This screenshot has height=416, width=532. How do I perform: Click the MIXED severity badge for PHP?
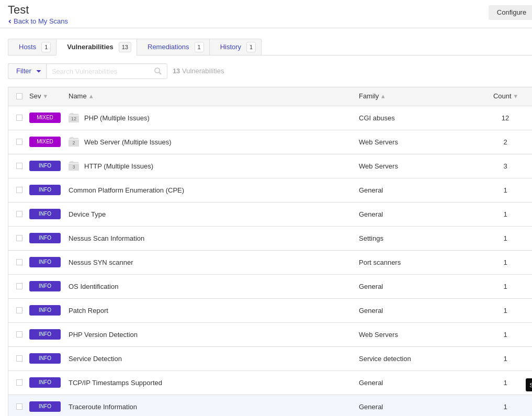coord(45,118)
